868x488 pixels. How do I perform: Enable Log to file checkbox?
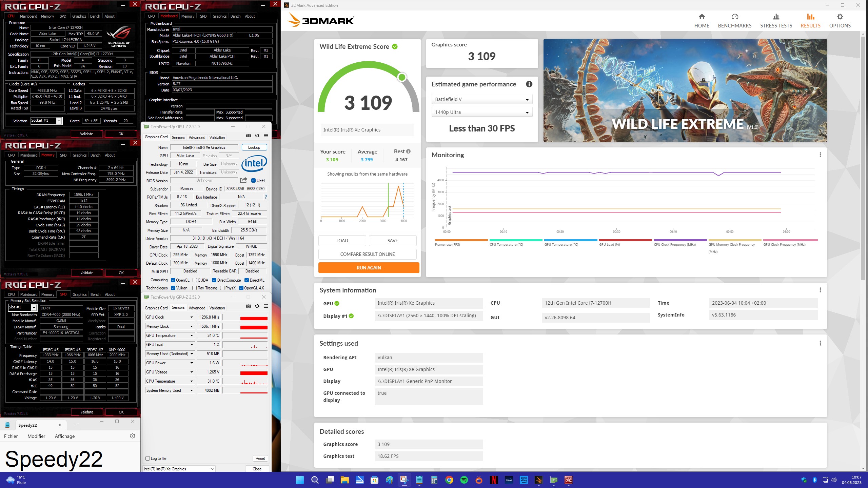click(147, 459)
